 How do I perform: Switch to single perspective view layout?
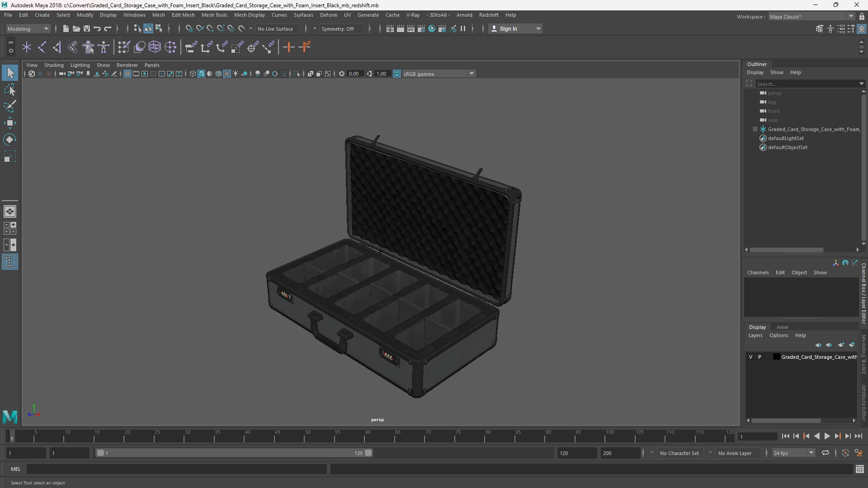pyautogui.click(x=10, y=211)
